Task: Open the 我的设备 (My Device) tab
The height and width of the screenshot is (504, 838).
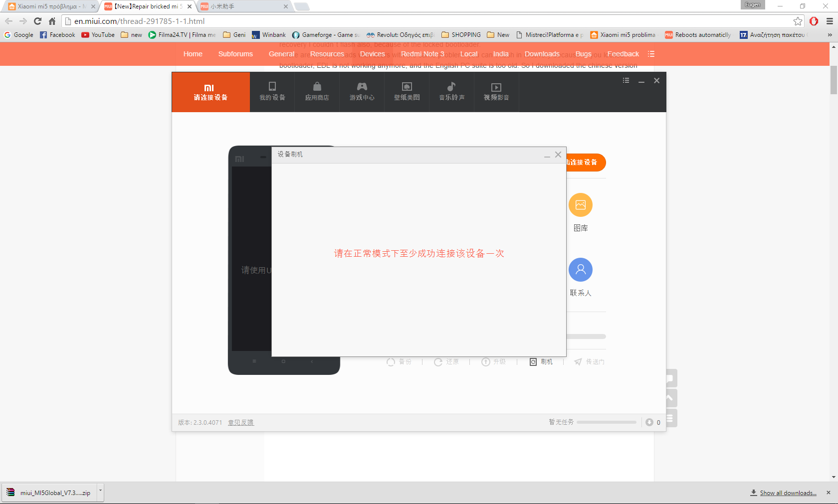Action: (x=272, y=92)
